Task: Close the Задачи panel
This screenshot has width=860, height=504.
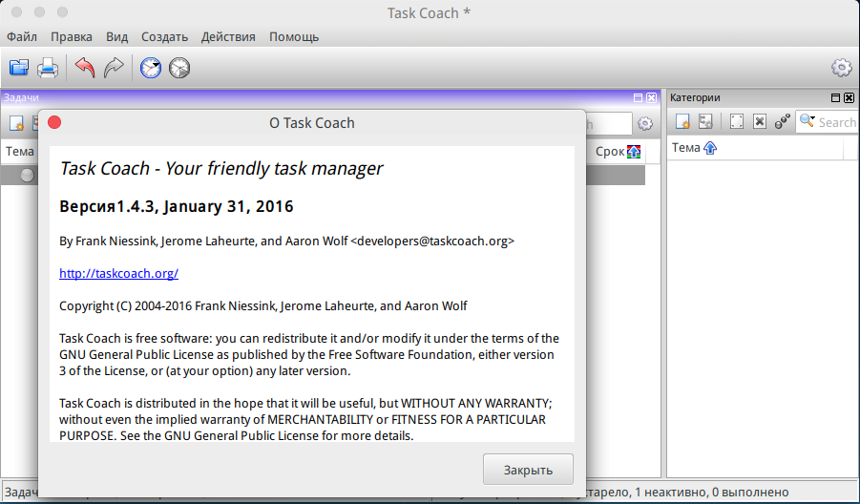Action: [651, 97]
